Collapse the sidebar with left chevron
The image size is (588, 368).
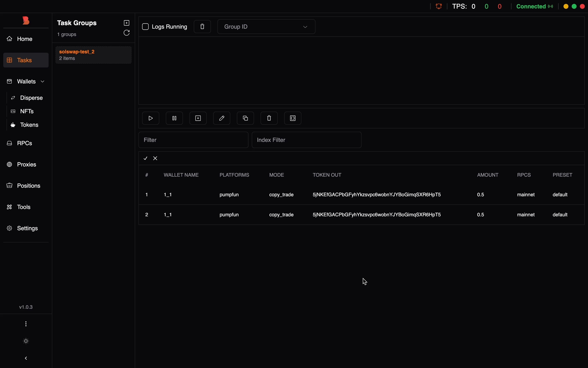click(26, 358)
